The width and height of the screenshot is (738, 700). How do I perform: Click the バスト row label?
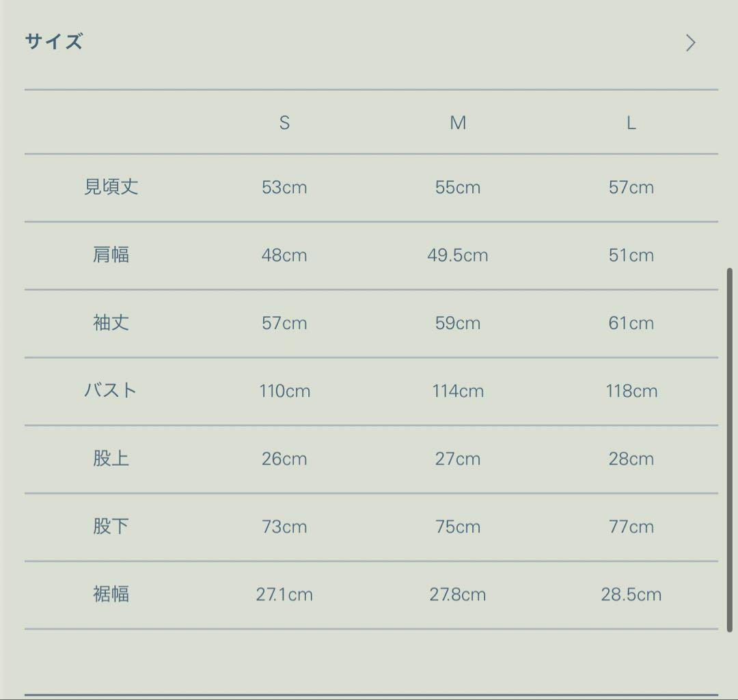pyautogui.click(x=111, y=391)
